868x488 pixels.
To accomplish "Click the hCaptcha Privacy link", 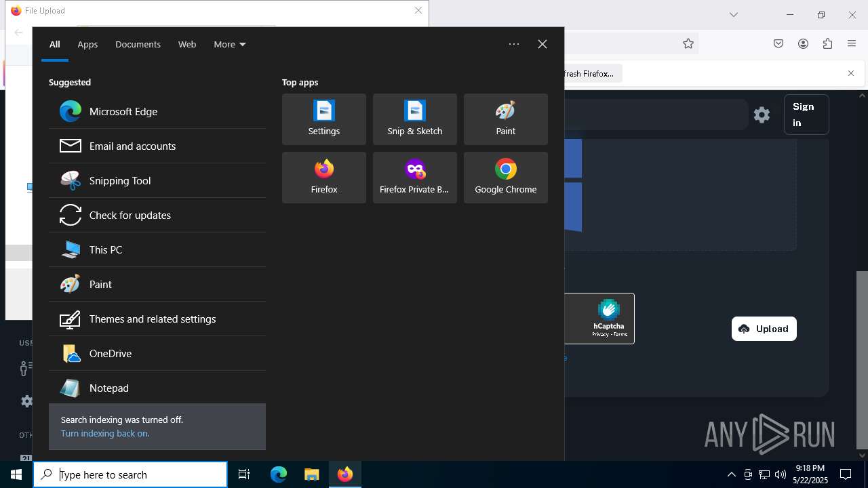I will tap(600, 334).
